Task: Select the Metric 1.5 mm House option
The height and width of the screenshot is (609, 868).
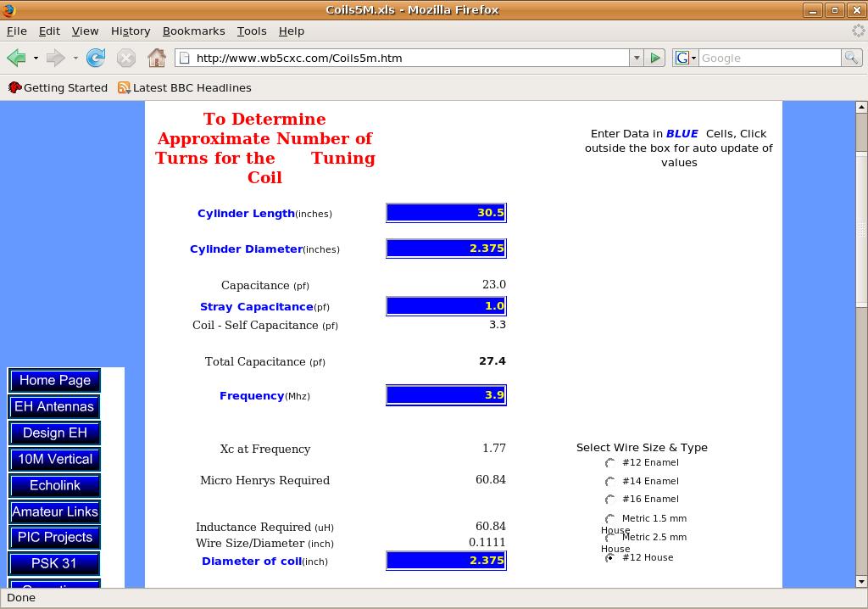Action: coord(610,519)
